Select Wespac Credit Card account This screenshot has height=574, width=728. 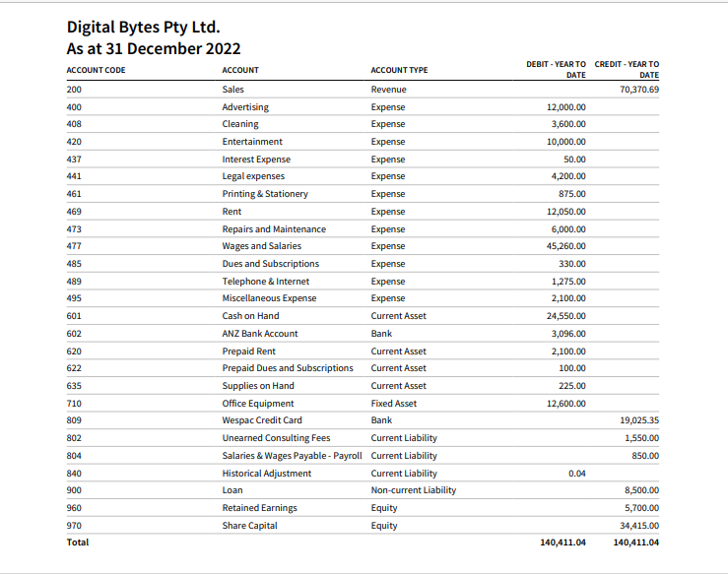tap(262, 420)
